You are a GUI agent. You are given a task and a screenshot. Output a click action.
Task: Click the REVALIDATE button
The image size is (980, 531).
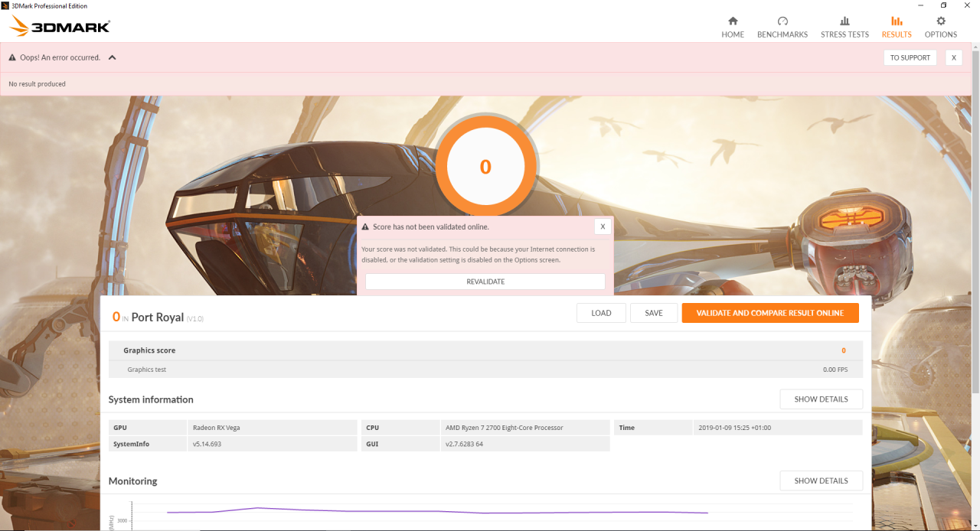tap(485, 282)
